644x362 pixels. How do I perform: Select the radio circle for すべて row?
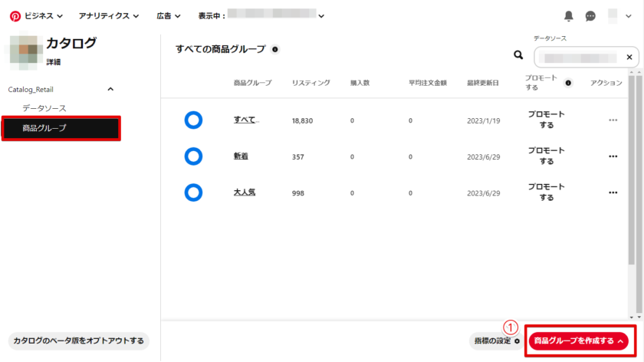tap(193, 120)
